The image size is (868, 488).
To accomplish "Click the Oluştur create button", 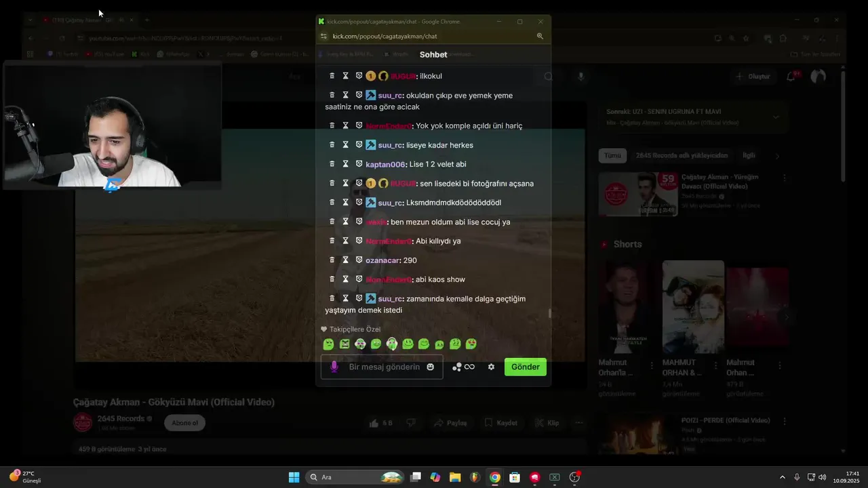I will coord(753,77).
